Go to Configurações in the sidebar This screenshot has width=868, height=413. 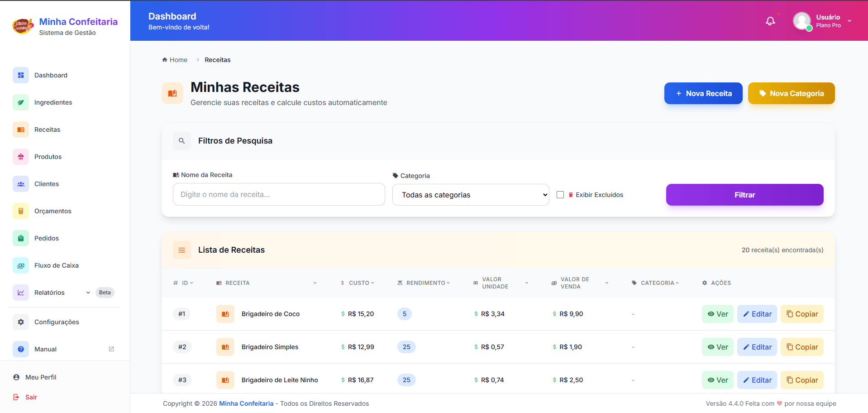click(x=57, y=322)
